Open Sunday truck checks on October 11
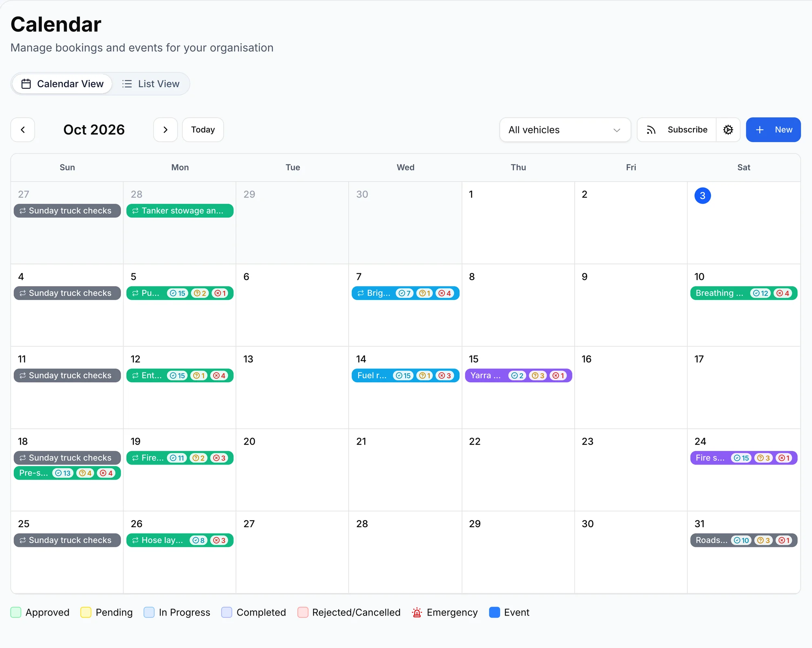Viewport: 812px width, 648px height. (x=67, y=376)
